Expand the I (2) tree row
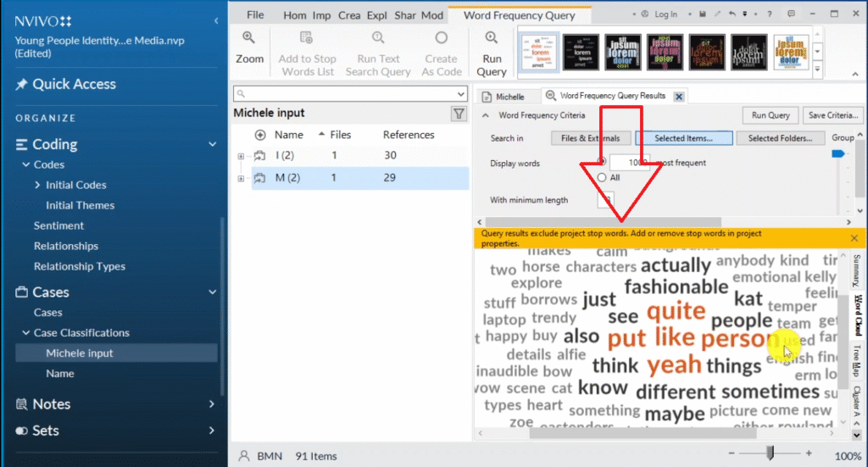Screen dimensions: 868x467 [x=242, y=156]
